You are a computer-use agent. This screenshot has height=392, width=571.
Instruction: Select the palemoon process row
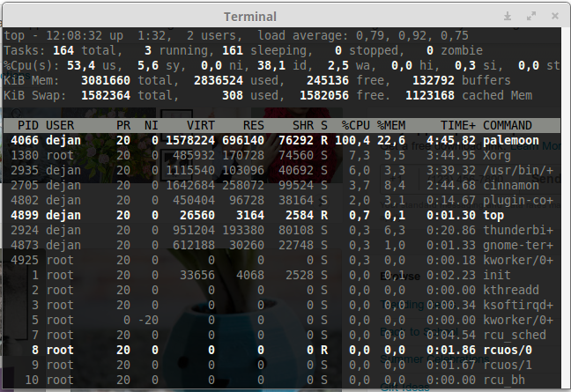coord(281,140)
